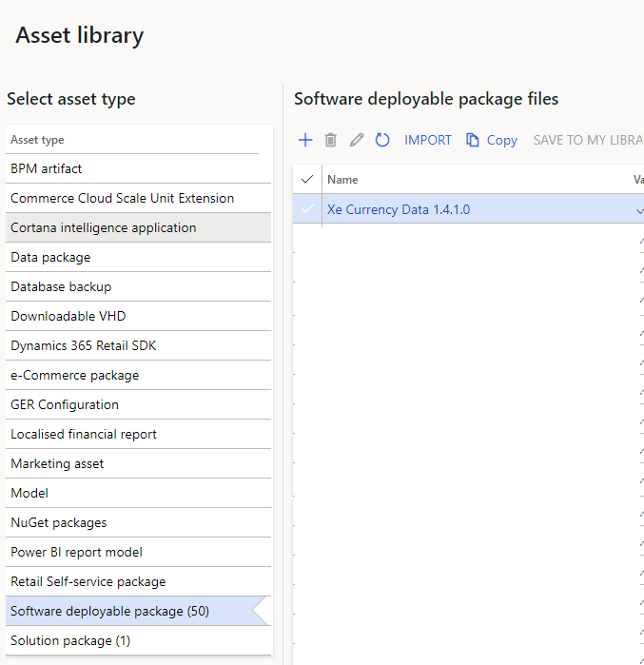Choose Power BI report model type
This screenshot has width=644, height=665.
tap(76, 552)
